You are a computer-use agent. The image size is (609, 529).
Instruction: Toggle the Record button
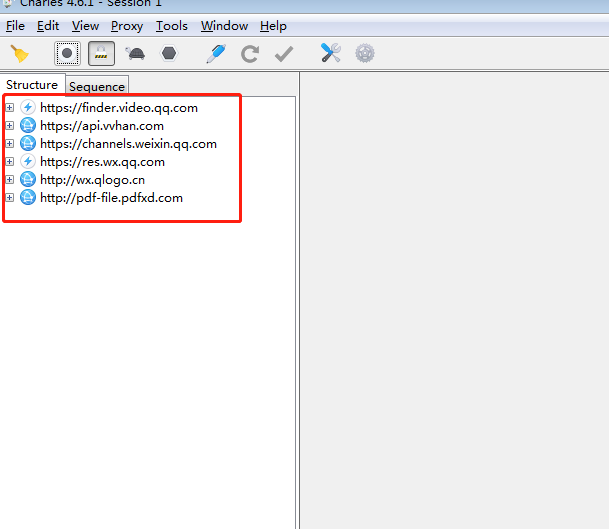[67, 54]
